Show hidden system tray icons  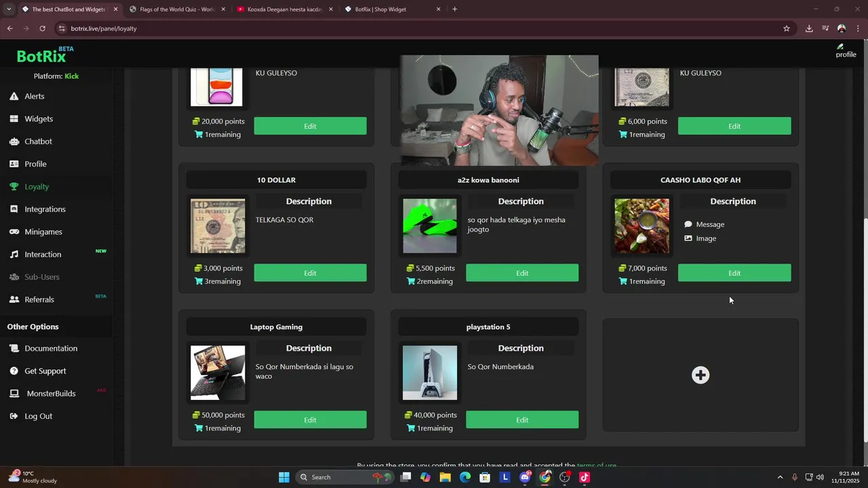pyautogui.click(x=780, y=477)
